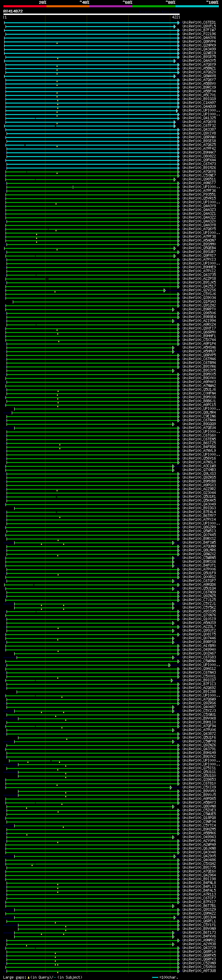Open hit UniRef100_C6TF32
This screenshot has width=222, height=980.
coord(199,125)
